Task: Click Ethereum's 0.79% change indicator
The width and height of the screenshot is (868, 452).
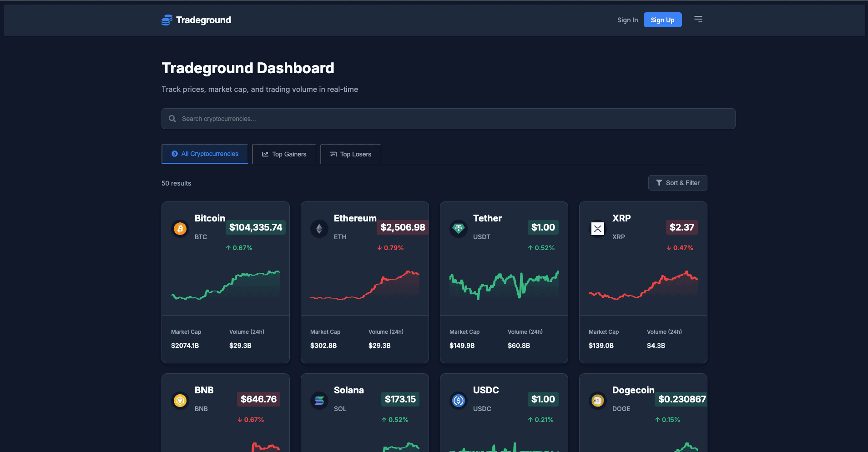Action: [390, 248]
